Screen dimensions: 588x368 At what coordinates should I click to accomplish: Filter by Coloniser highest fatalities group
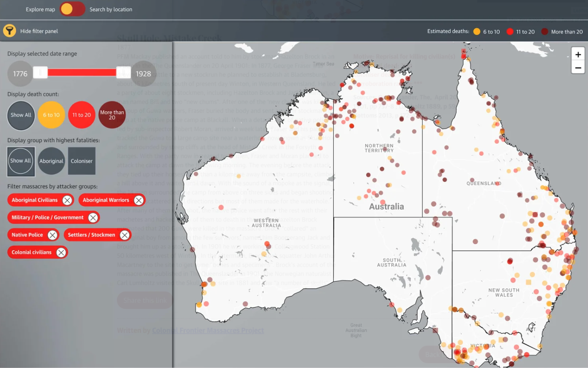click(82, 161)
